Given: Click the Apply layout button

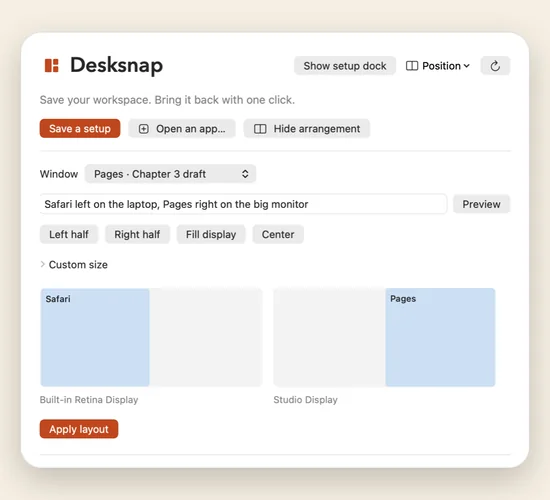Looking at the screenshot, I should click(79, 429).
